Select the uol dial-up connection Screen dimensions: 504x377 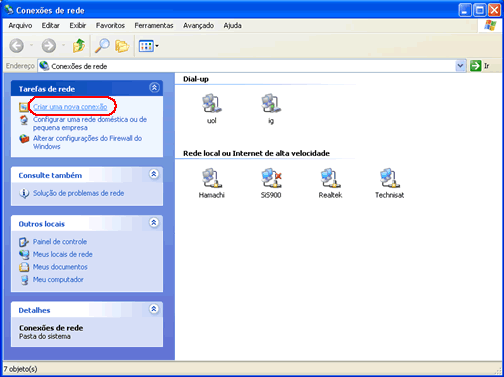[212, 109]
